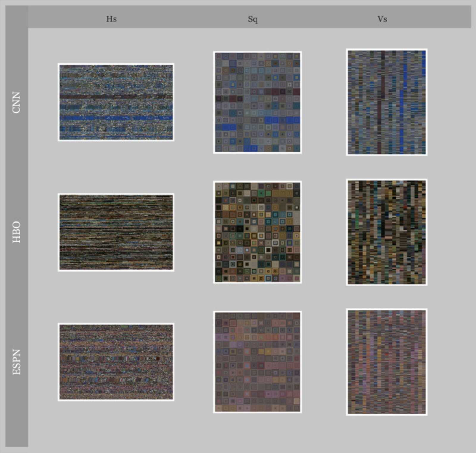Image resolution: width=476 pixels, height=453 pixels.
Task: Choose the ESPN row label
Action: pos(17,362)
